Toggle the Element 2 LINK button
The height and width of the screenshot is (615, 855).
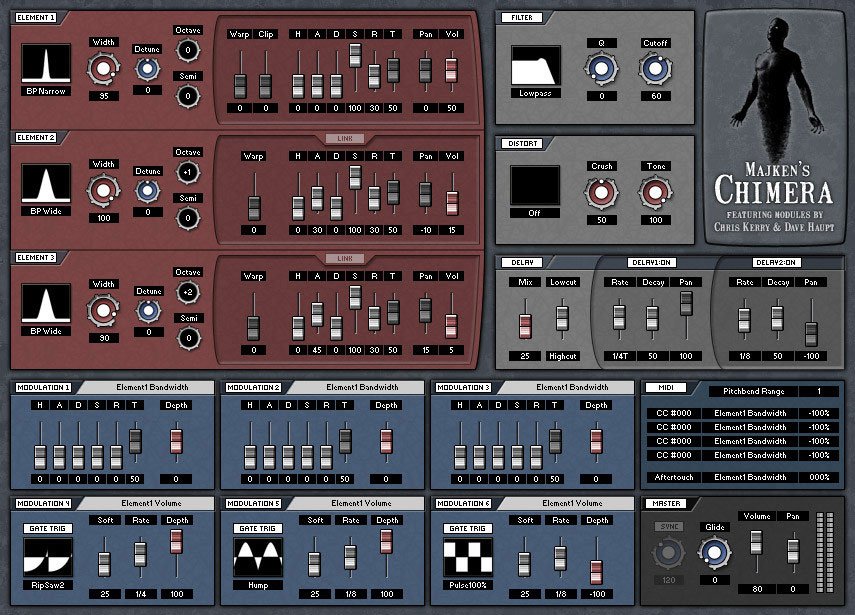(x=345, y=138)
